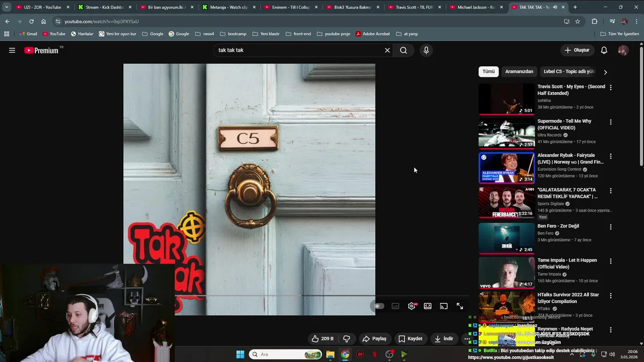Viewport: 644px width, 362px height.
Task: Open tab search dropdown arrow
Action: 7,7
